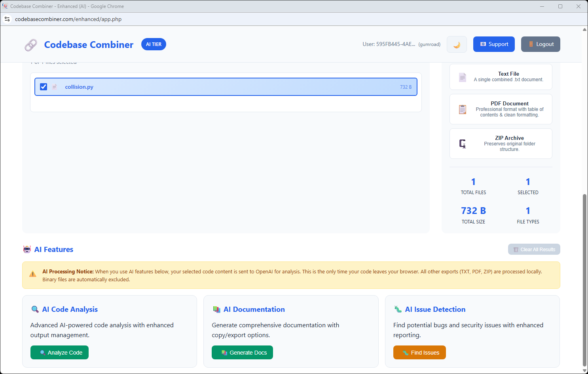Click the AI Documentation books icon
The width and height of the screenshot is (588, 374).
[x=216, y=309]
